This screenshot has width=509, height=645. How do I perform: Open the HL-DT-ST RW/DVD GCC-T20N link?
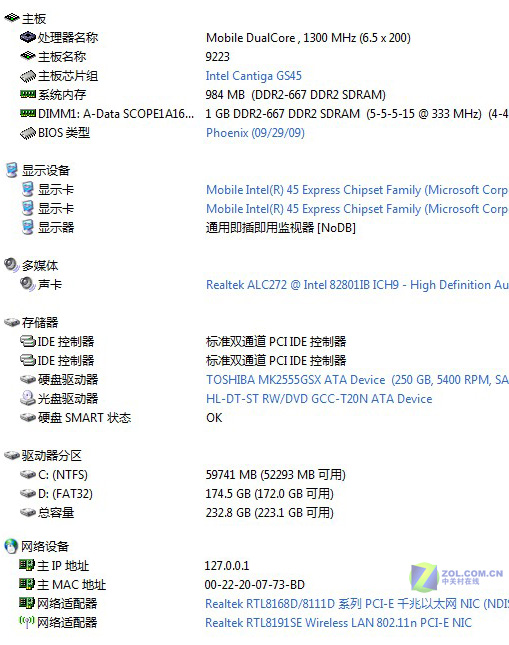tap(319, 399)
